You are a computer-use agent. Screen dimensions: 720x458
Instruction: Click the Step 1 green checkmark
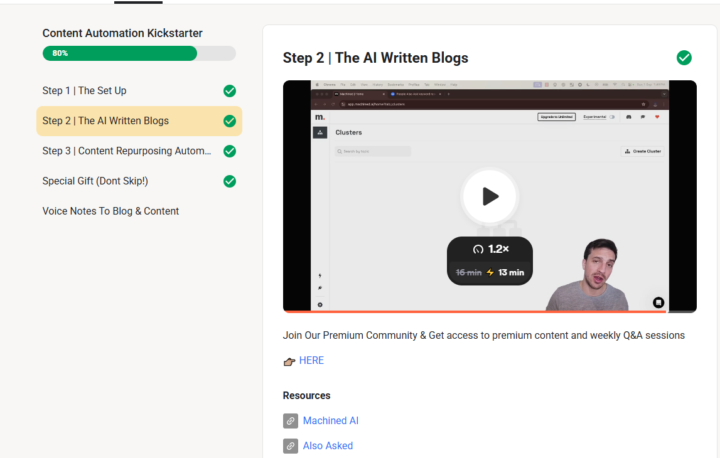230,91
